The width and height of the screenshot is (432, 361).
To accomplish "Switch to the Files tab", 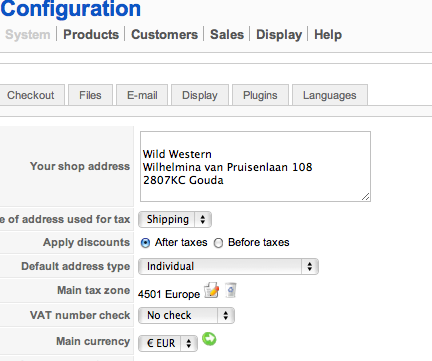I will pyautogui.click(x=90, y=95).
